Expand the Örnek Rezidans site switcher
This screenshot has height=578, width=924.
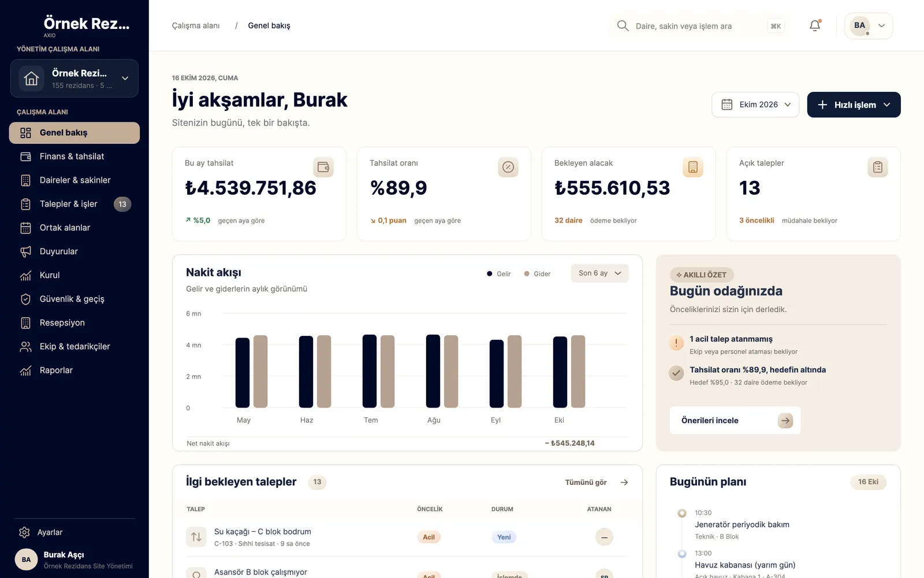(74, 78)
